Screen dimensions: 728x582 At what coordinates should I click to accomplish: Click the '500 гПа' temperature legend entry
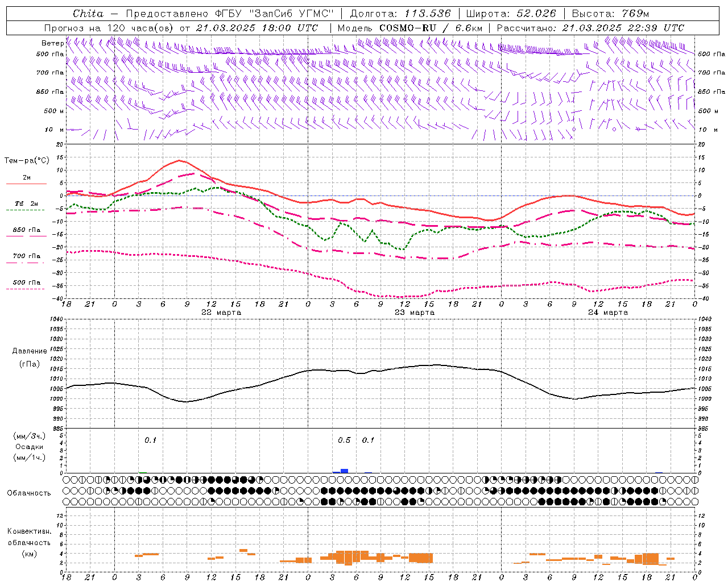tap(26, 282)
